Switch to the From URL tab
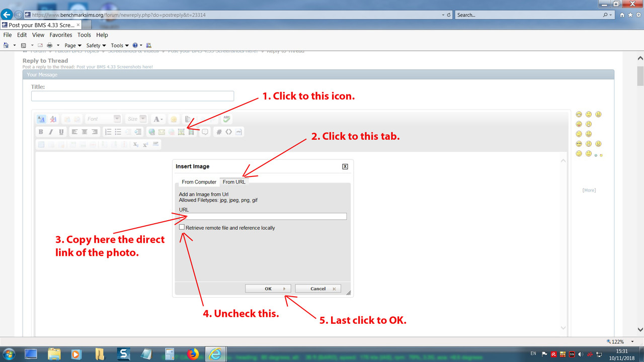644x362 pixels. pyautogui.click(x=234, y=182)
